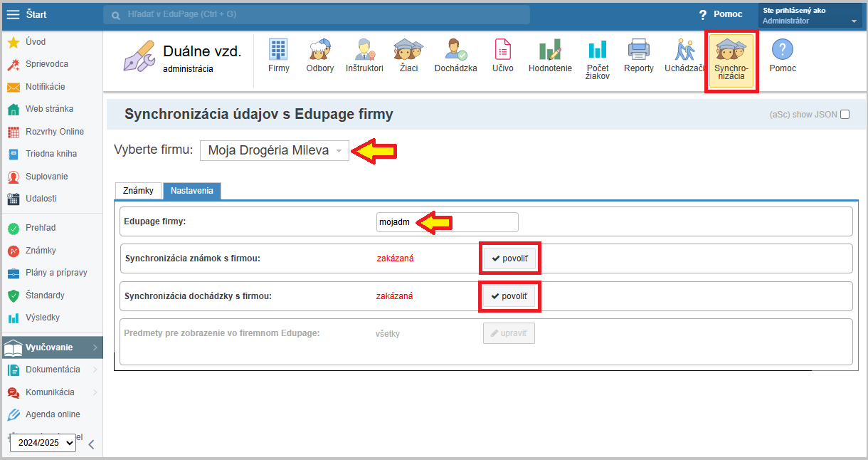Open the Firmy toolbar icon
Screen dimensions: 868x460
click(x=279, y=56)
